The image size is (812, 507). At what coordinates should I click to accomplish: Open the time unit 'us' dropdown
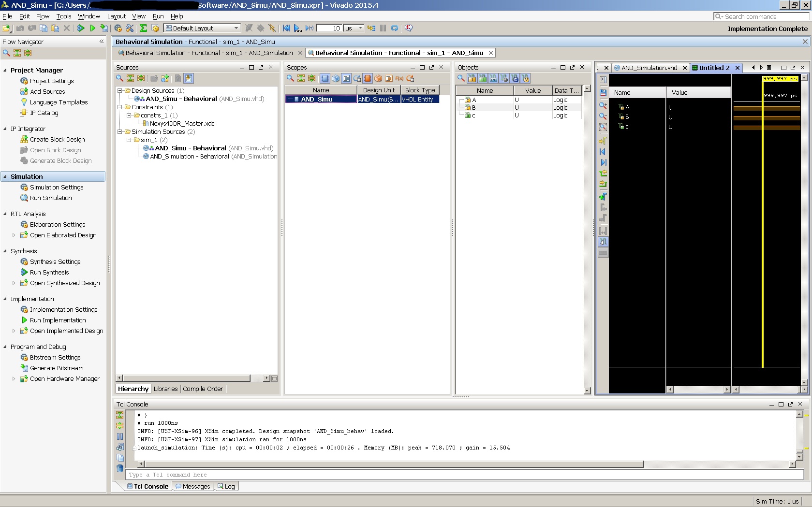[354, 28]
